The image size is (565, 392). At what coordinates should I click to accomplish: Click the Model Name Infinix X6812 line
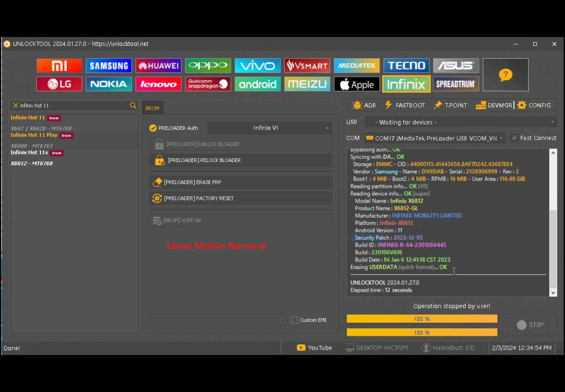(389, 201)
